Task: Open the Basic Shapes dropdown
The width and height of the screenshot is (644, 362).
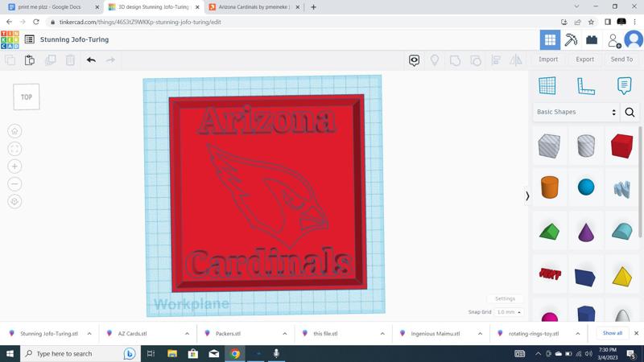Action: point(576,112)
